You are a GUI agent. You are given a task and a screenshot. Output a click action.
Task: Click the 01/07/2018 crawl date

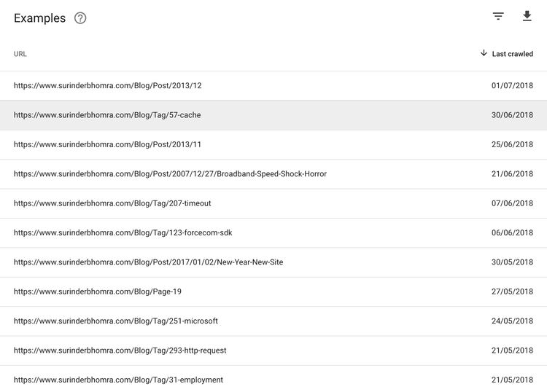click(512, 86)
